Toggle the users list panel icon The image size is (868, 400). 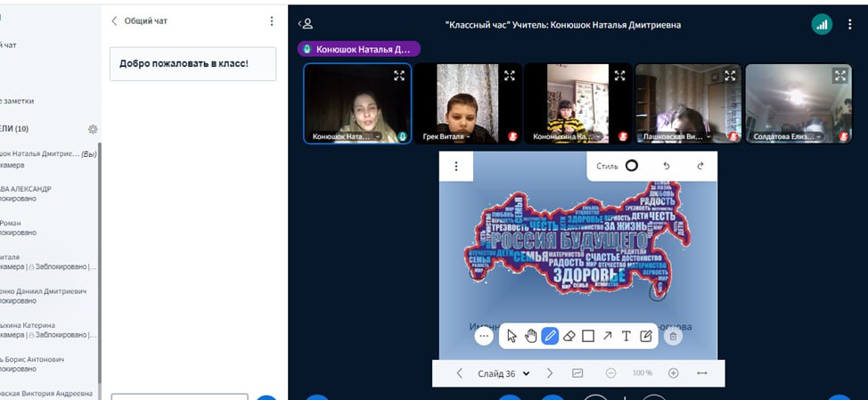(x=307, y=24)
